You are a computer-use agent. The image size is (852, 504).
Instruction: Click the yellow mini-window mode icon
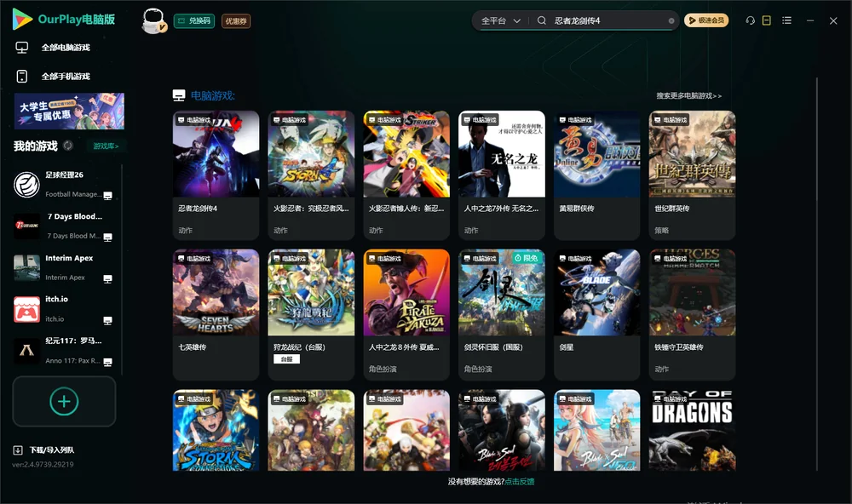coord(766,20)
